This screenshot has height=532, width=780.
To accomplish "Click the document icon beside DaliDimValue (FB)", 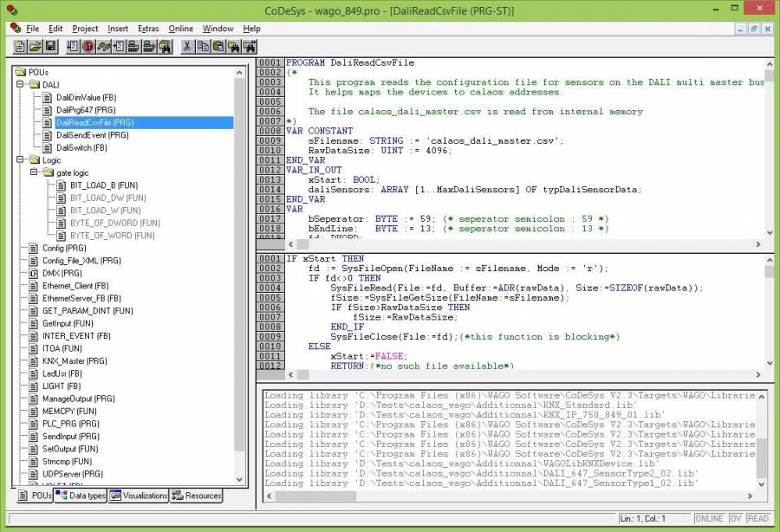I will [x=48, y=97].
